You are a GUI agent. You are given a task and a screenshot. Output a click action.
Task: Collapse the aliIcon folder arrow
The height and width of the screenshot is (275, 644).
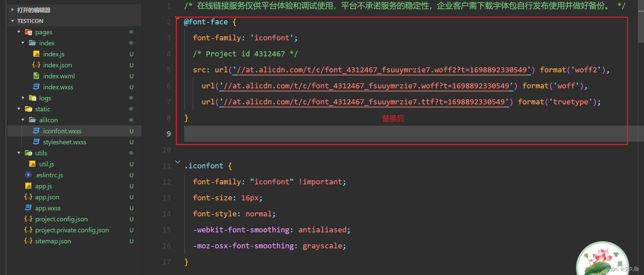[23, 120]
